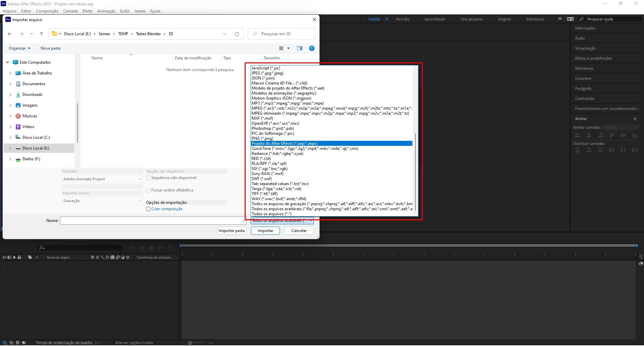Open the 'Importar como' Gravação dropdown
This screenshot has height=346, width=644.
[103, 201]
